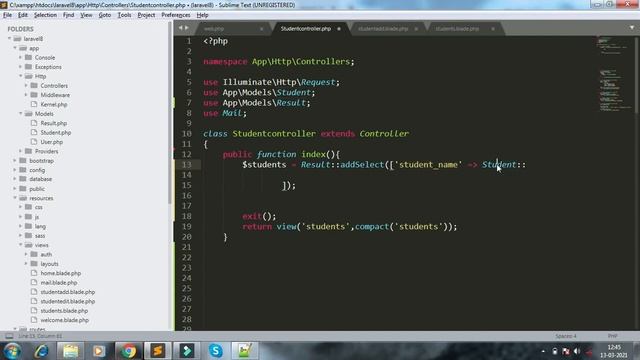Screen dimensions: 640x360
Task: Collapse the Http folder
Action: click(21, 76)
